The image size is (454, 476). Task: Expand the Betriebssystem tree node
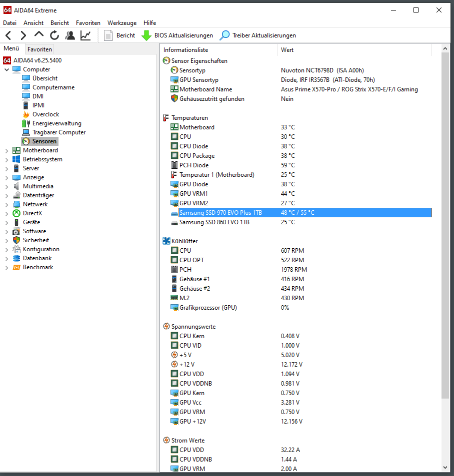point(6,159)
